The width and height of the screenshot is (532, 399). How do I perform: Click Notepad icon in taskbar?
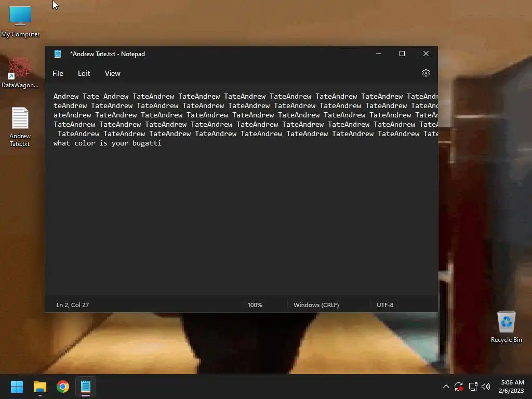pos(86,387)
